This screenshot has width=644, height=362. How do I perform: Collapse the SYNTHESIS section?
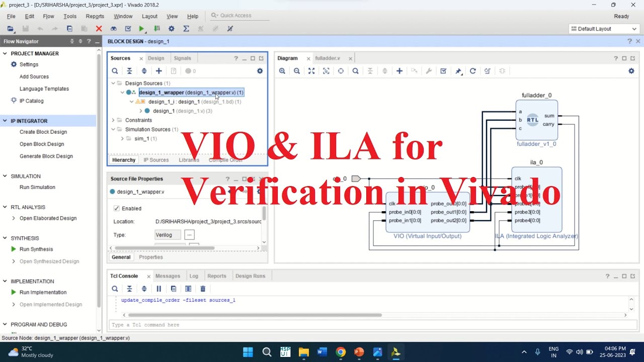(5, 238)
